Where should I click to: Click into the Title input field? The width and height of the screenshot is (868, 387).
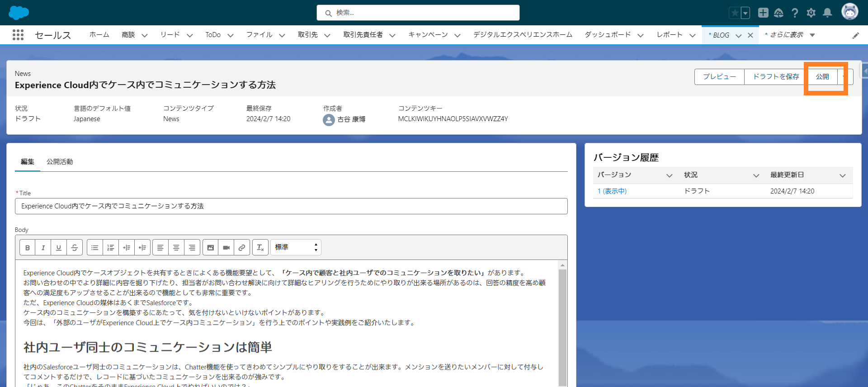point(291,206)
